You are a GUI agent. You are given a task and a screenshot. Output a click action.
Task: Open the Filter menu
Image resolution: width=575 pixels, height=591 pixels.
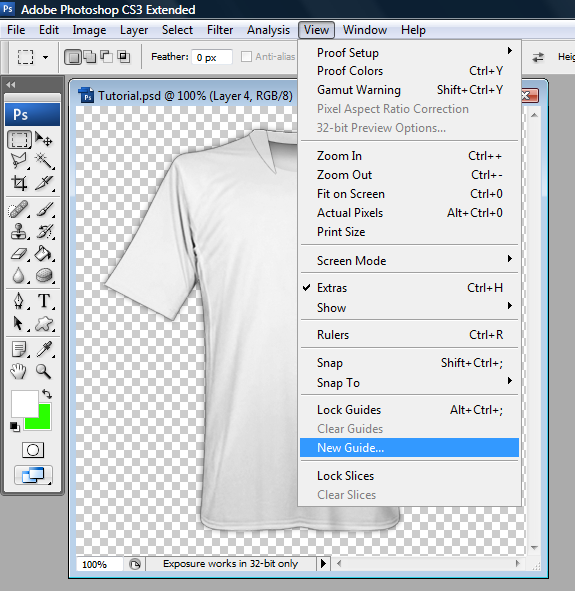[220, 30]
